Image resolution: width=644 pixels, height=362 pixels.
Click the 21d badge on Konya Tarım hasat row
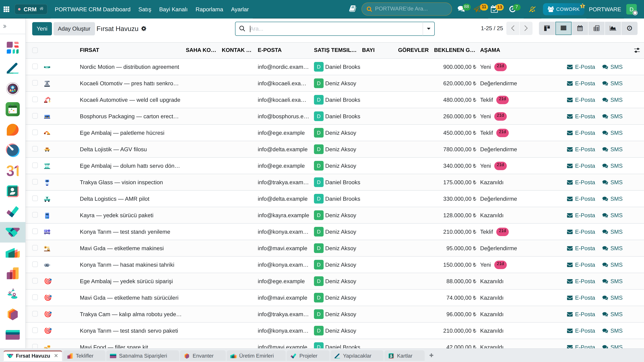pos(500,265)
